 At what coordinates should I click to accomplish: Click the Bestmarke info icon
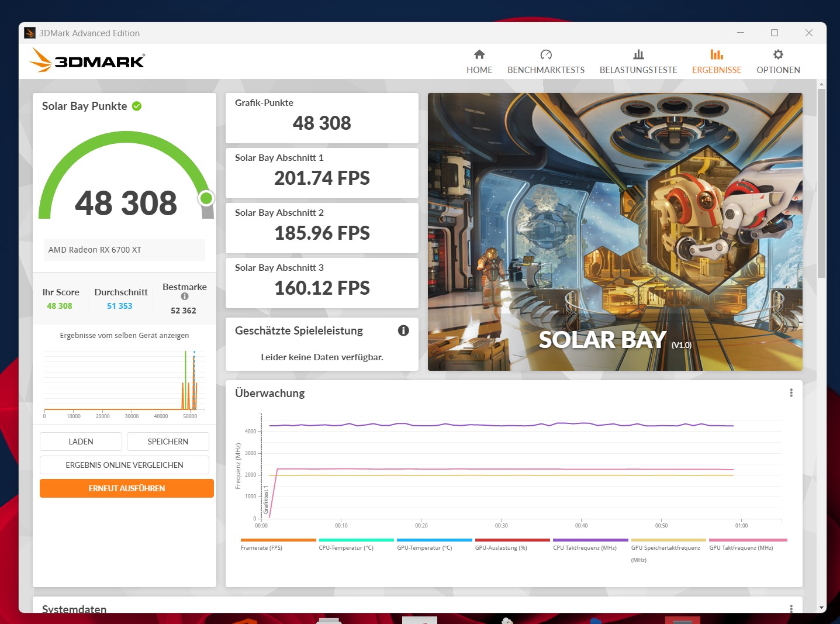[185, 297]
